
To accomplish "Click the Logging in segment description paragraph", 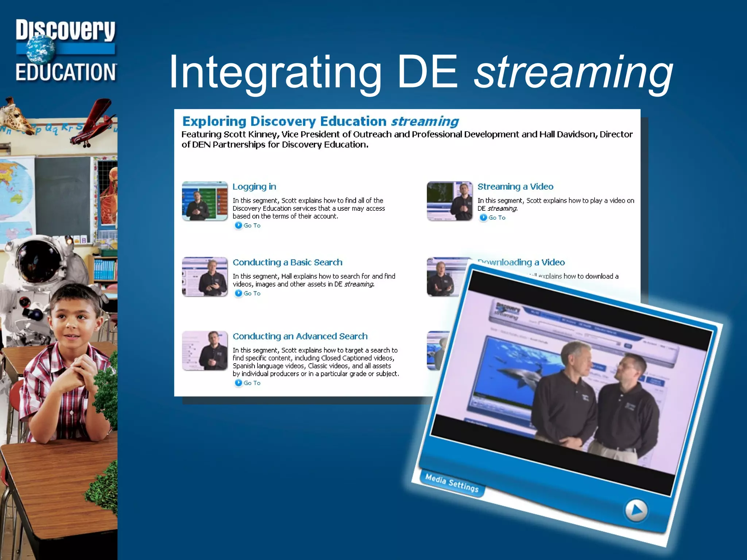I will [309, 208].
